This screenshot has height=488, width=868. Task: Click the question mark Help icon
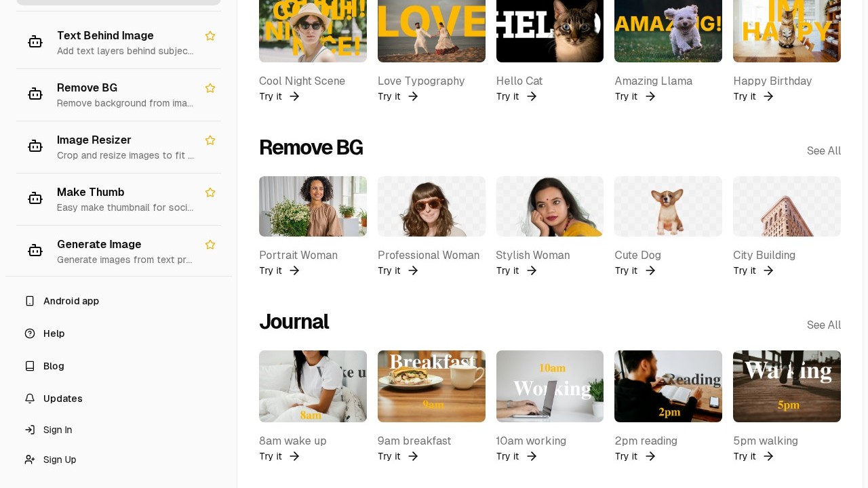coord(30,333)
